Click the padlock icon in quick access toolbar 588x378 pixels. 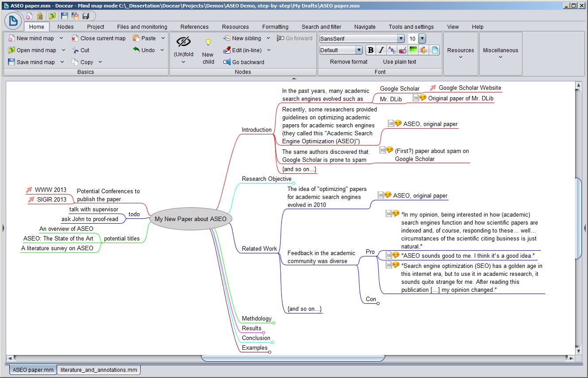(40, 16)
